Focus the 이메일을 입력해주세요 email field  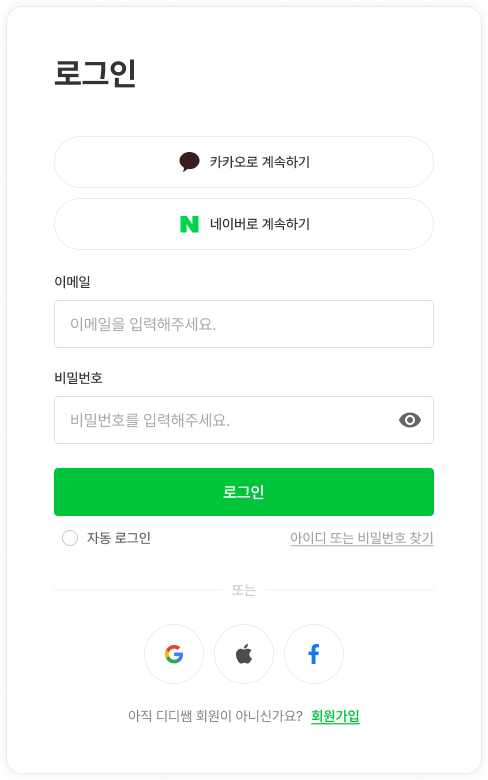[x=244, y=324]
